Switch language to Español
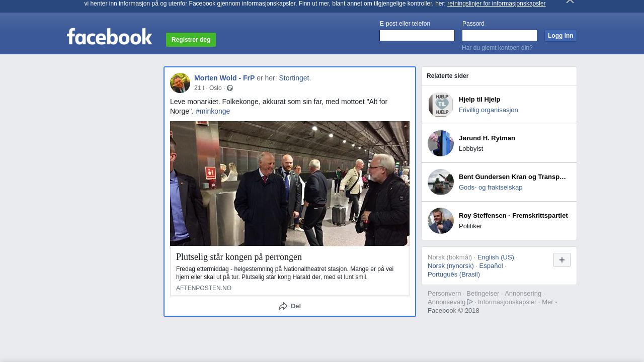This screenshot has height=362, width=644. (491, 265)
